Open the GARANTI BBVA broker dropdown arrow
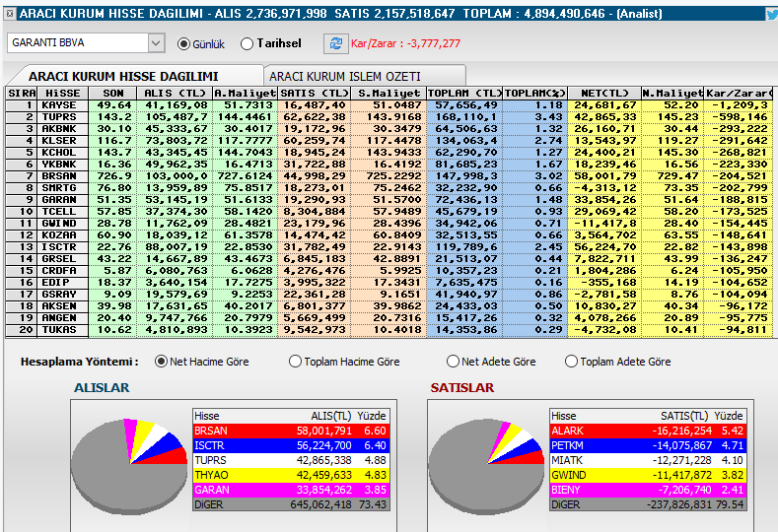 pyautogui.click(x=156, y=43)
